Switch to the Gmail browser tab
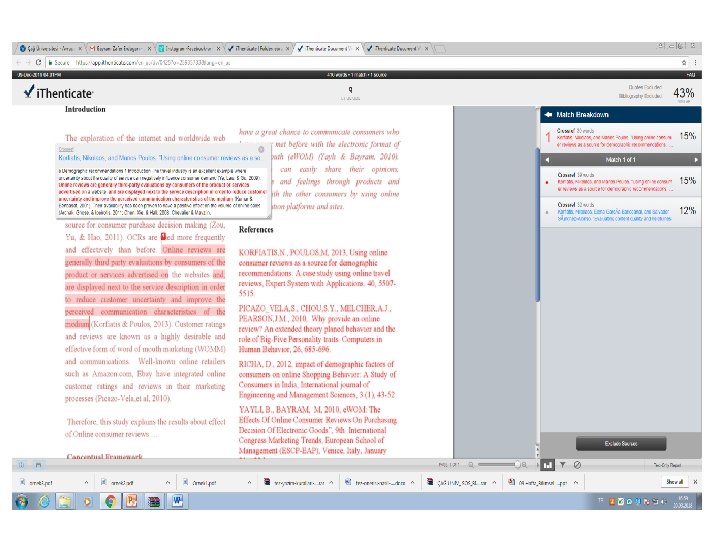Screen dimensions: 720x540 click(119, 48)
